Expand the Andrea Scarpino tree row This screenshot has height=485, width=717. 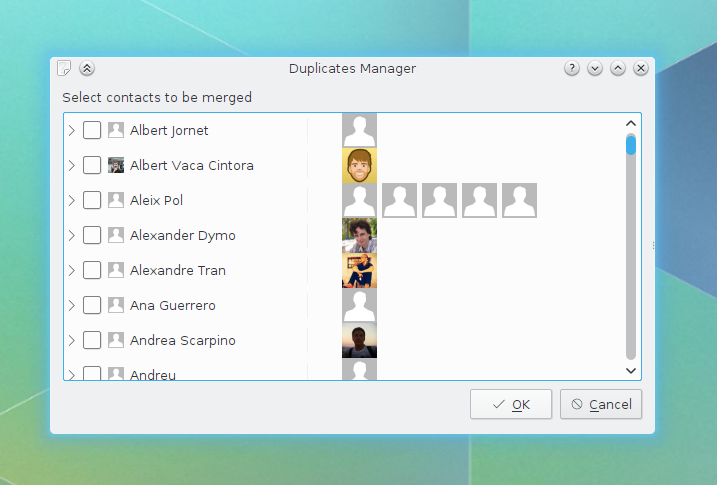click(x=72, y=340)
